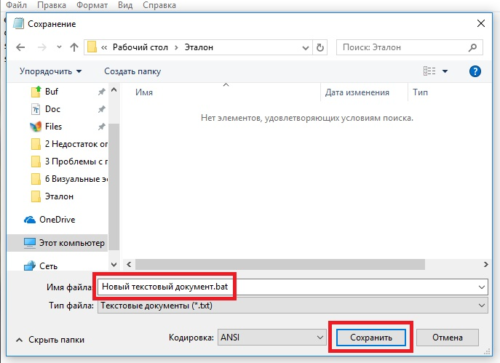Image resolution: width=500 pixels, height=363 pixels.
Task: Click horizontal scrollbar left arrow
Action: point(129,265)
